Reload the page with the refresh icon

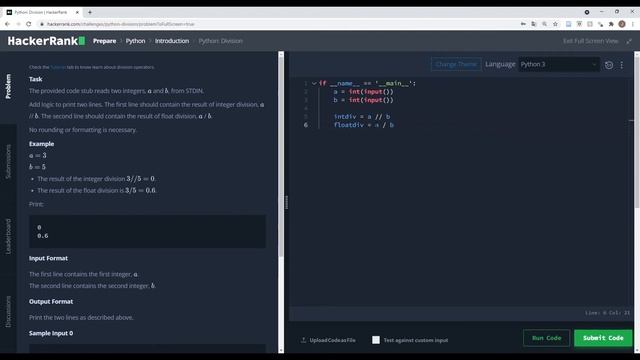[x=28, y=24]
